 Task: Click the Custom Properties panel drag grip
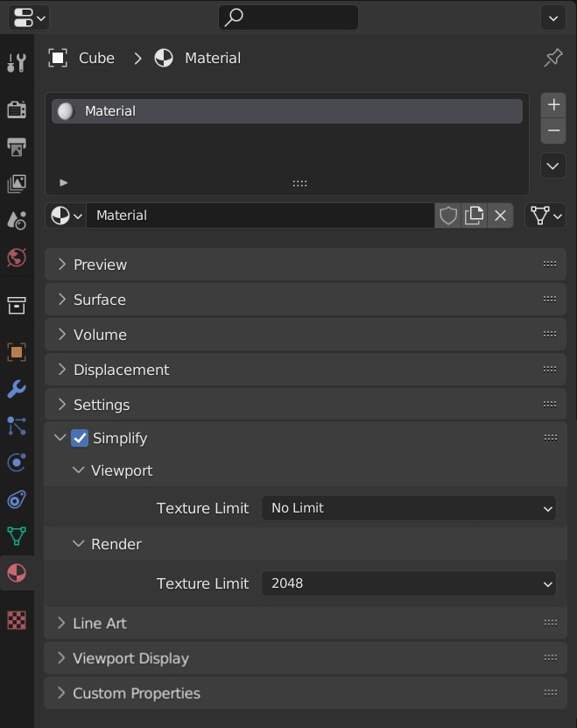(x=551, y=693)
